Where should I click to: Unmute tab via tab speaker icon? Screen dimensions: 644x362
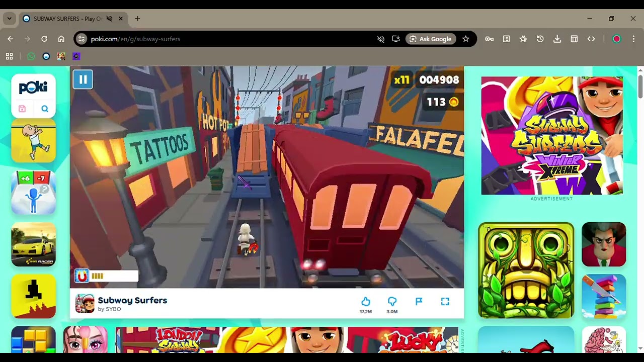109,19
